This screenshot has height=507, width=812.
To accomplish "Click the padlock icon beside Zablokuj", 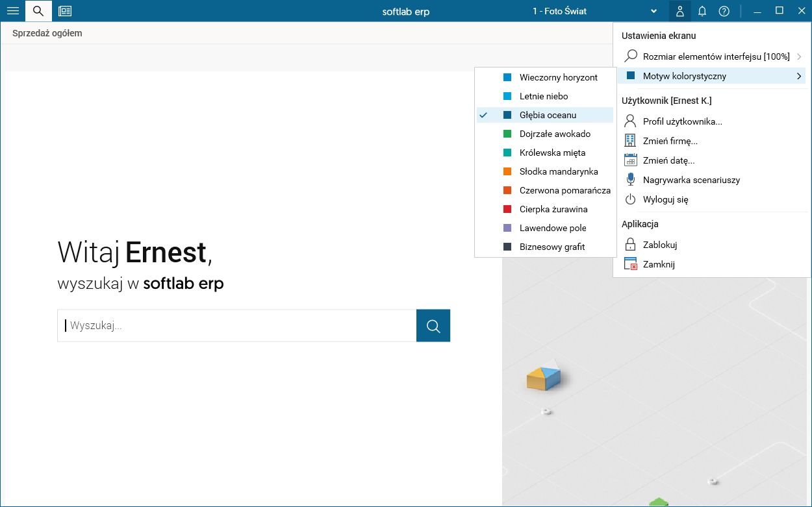I will (630, 245).
